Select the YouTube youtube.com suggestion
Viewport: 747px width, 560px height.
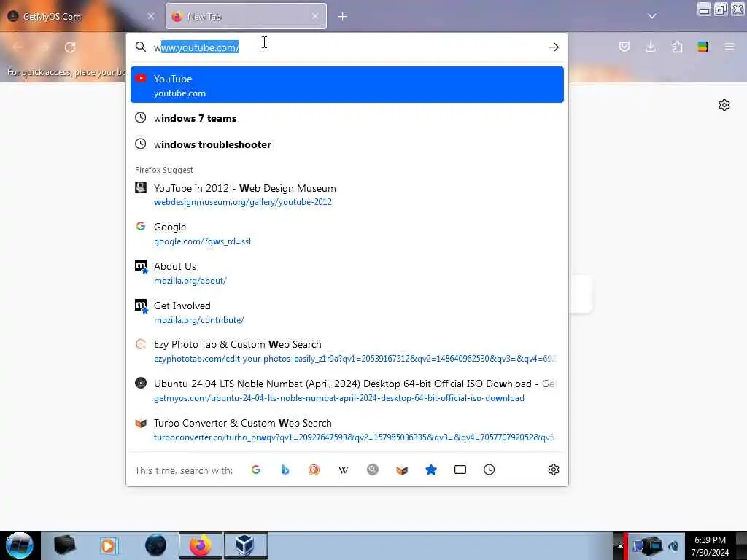(347, 85)
